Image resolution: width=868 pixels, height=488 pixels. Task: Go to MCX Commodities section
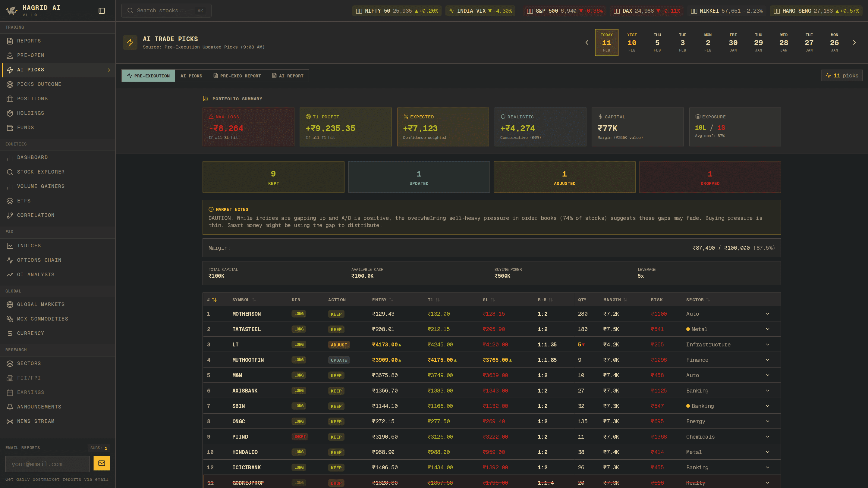tap(42, 319)
